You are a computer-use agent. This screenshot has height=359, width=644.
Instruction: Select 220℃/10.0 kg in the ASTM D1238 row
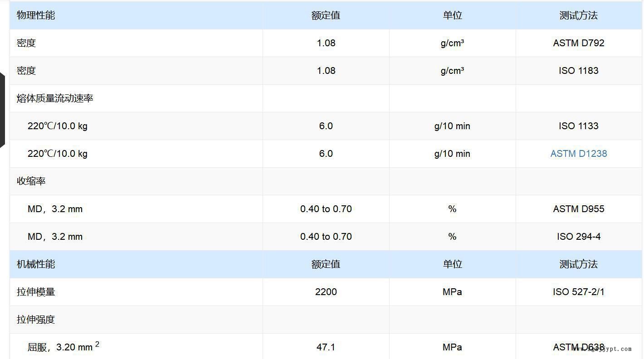[58, 154]
